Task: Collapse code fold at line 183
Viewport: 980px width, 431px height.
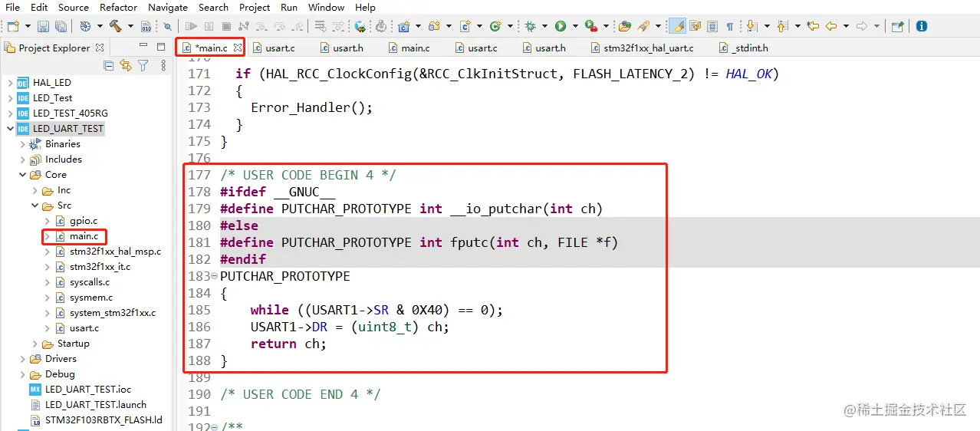Action: pyautogui.click(x=214, y=276)
